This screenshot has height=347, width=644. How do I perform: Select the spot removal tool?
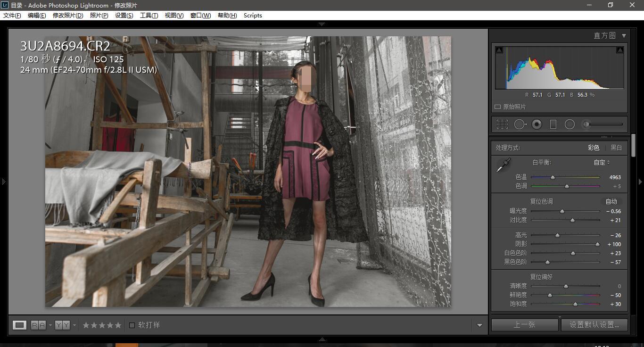click(x=520, y=124)
